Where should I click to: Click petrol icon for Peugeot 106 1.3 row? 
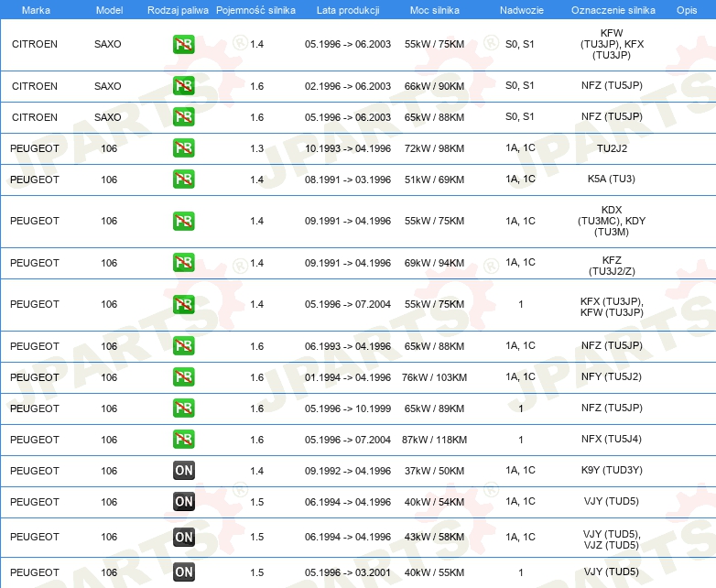183,148
